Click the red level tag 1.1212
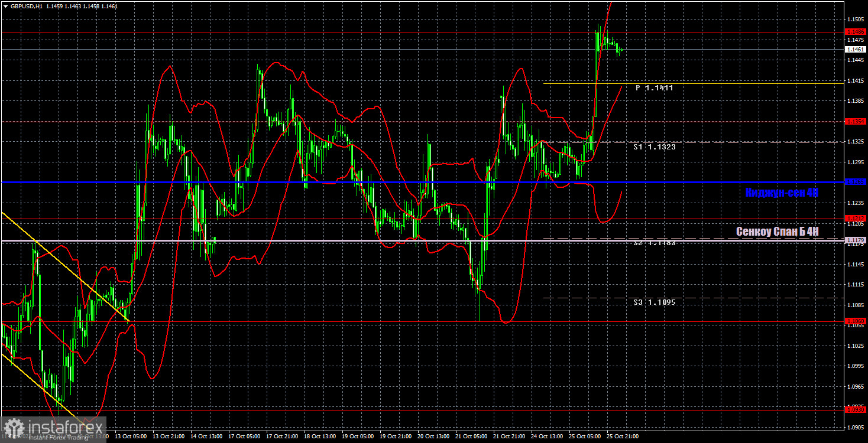Screen dimensions: 868x443 click(x=856, y=219)
